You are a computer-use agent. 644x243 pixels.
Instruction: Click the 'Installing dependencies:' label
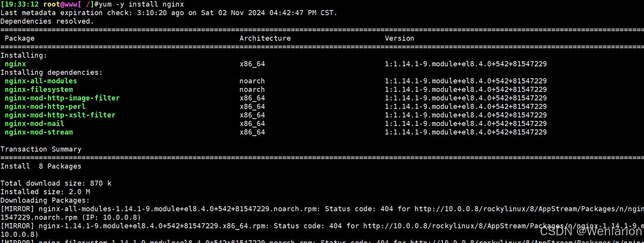point(51,72)
